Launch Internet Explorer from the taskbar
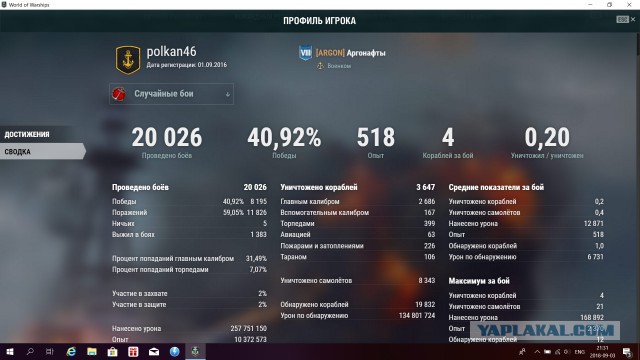640x360 pixels. click(71, 351)
